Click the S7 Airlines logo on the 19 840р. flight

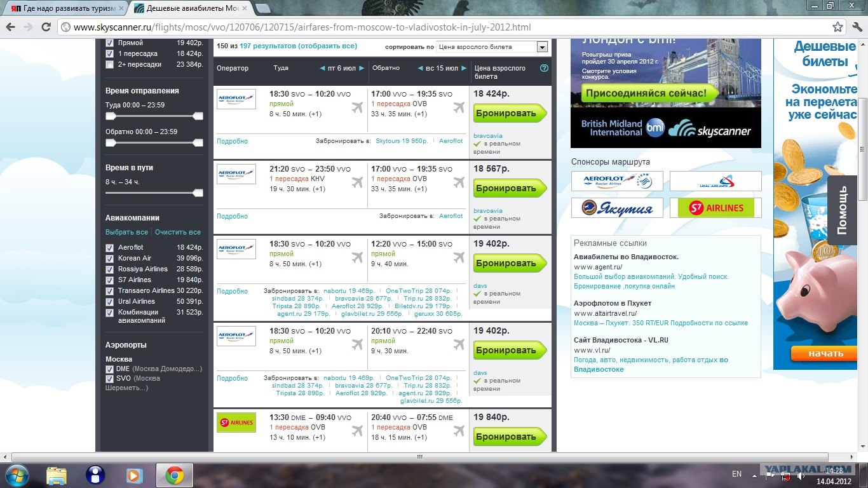pyautogui.click(x=236, y=423)
